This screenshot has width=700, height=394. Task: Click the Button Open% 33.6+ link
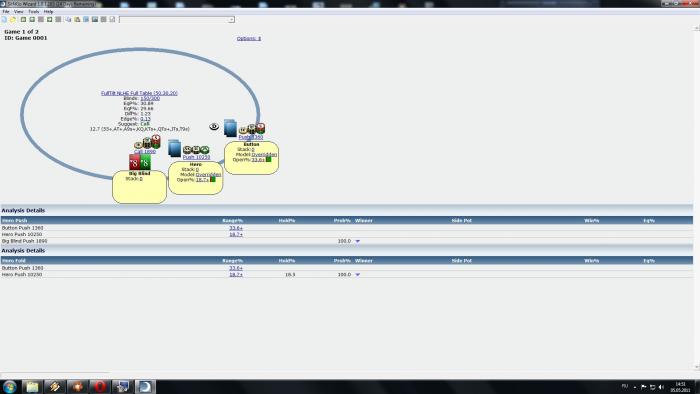coord(258,159)
